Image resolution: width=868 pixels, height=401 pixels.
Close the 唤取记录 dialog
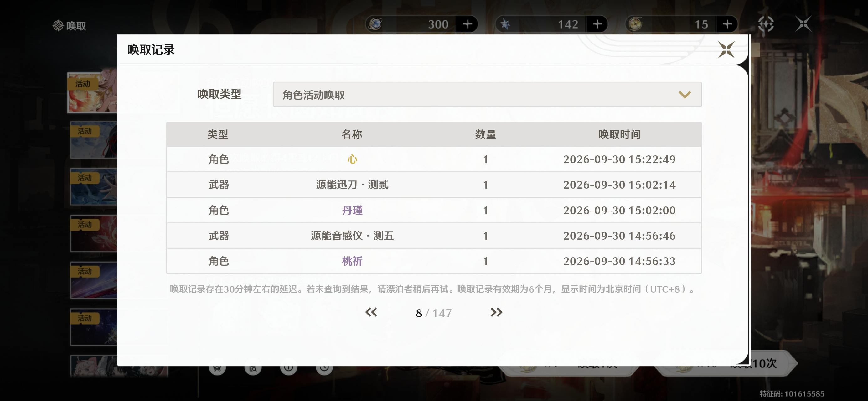coord(726,50)
